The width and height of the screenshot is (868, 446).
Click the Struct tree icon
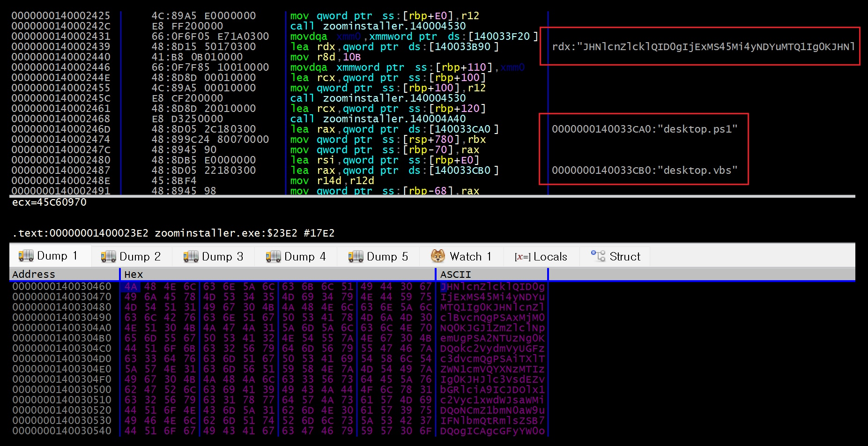(598, 256)
